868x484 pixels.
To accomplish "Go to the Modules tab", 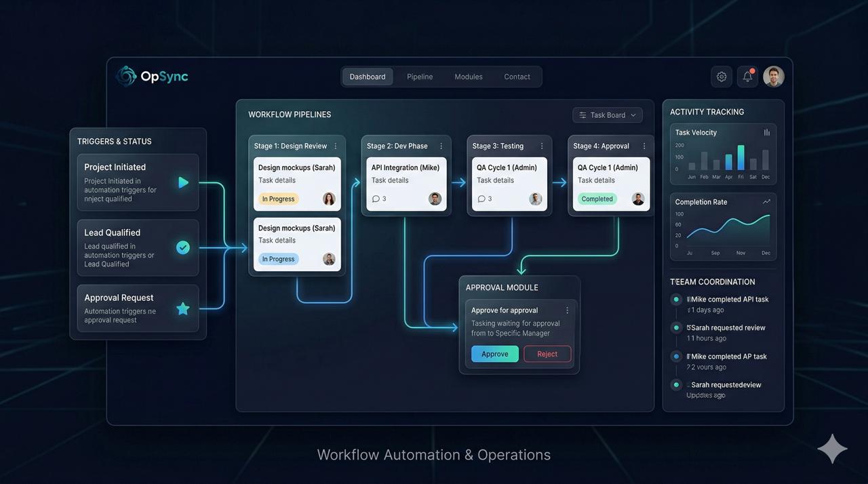I will [x=469, y=77].
